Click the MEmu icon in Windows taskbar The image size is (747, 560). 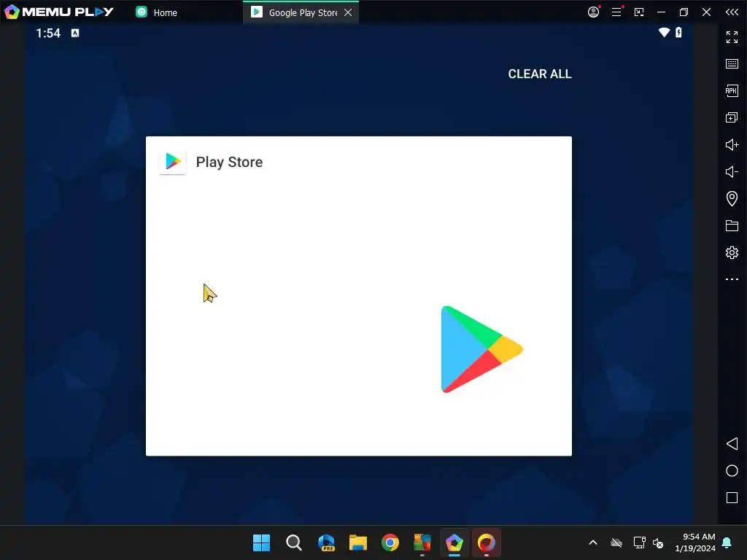pos(454,542)
